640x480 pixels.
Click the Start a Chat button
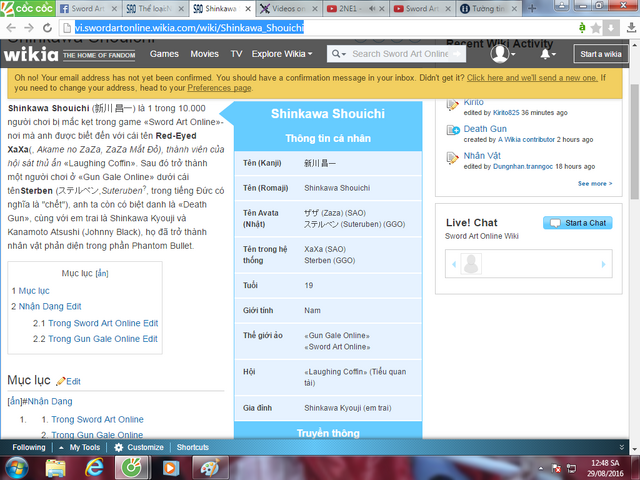[578, 223]
